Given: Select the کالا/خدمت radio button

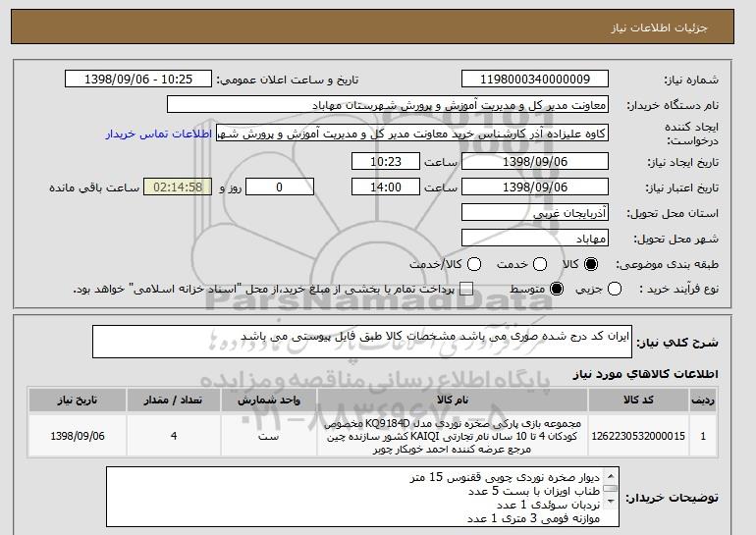Looking at the screenshot, I should pos(474,264).
